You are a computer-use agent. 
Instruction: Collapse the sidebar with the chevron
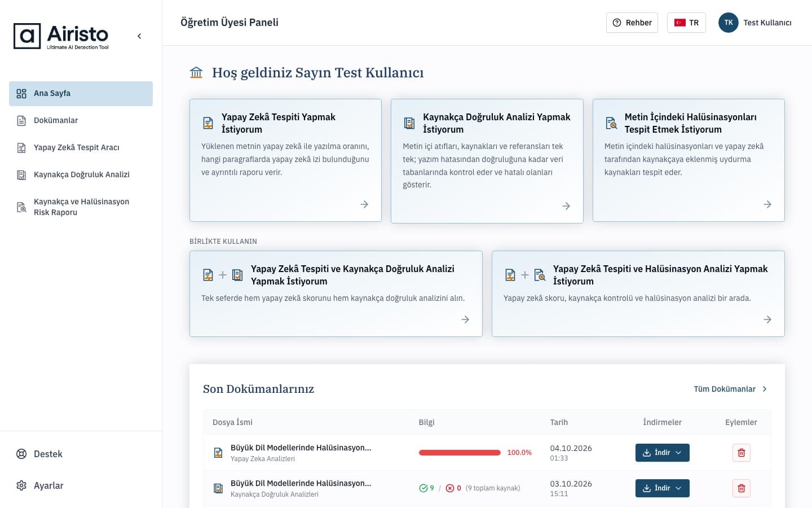click(139, 36)
